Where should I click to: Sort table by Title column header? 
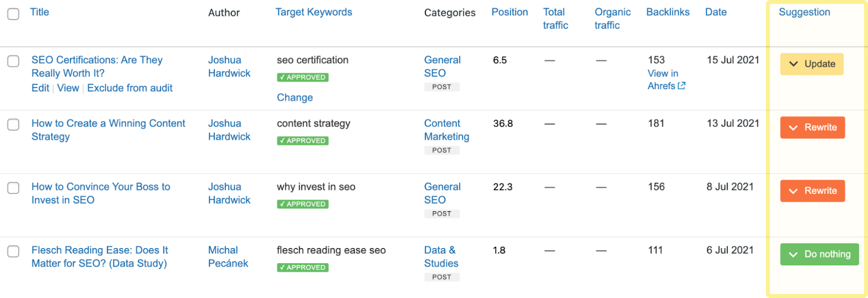[x=40, y=12]
